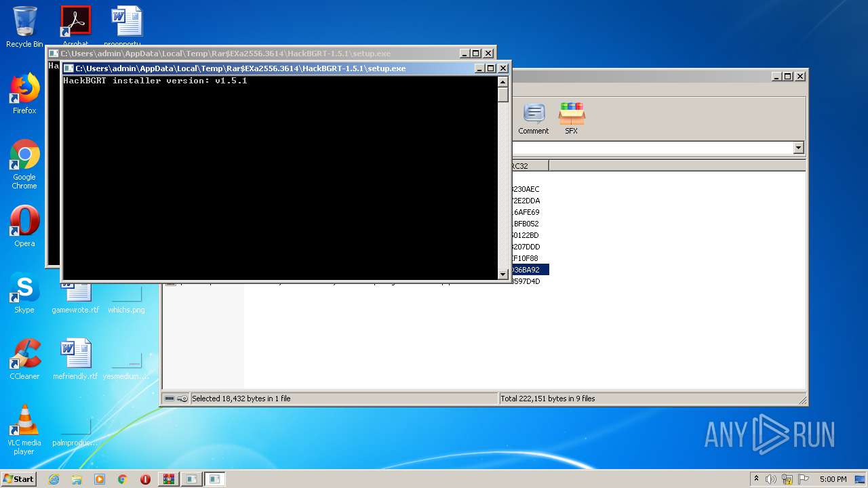Select whichs.png desktop file
The height and width of the screenshot is (488, 868).
pyautogui.click(x=126, y=297)
